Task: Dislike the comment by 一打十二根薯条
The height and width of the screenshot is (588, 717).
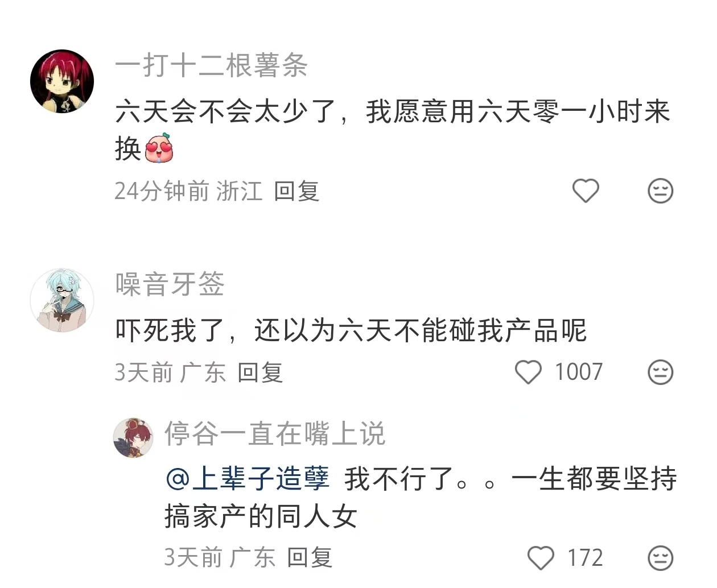Action: 661,191
